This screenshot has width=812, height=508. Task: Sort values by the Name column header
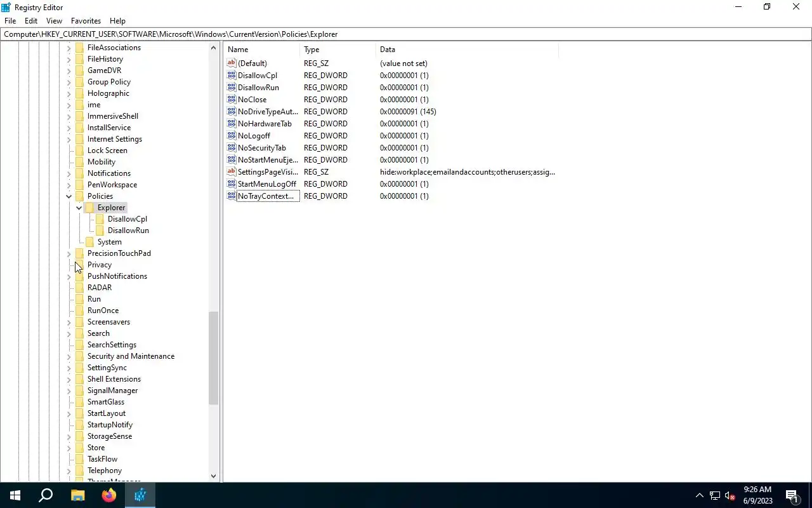click(x=261, y=49)
